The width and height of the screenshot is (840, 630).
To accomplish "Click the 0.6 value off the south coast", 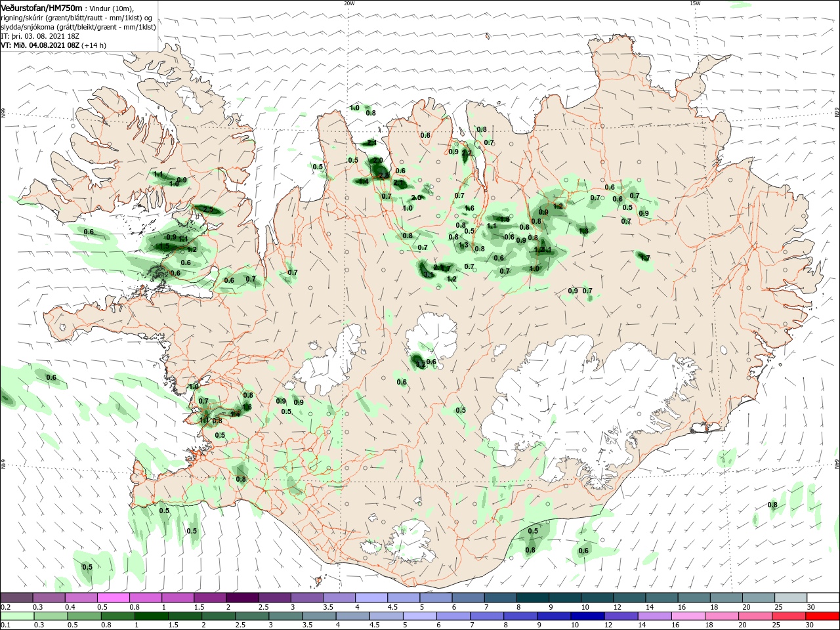I will pyautogui.click(x=583, y=551).
